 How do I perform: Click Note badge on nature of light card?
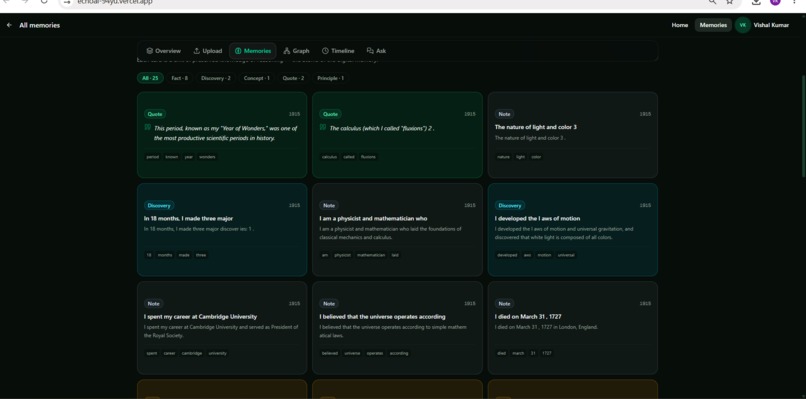[504, 114]
